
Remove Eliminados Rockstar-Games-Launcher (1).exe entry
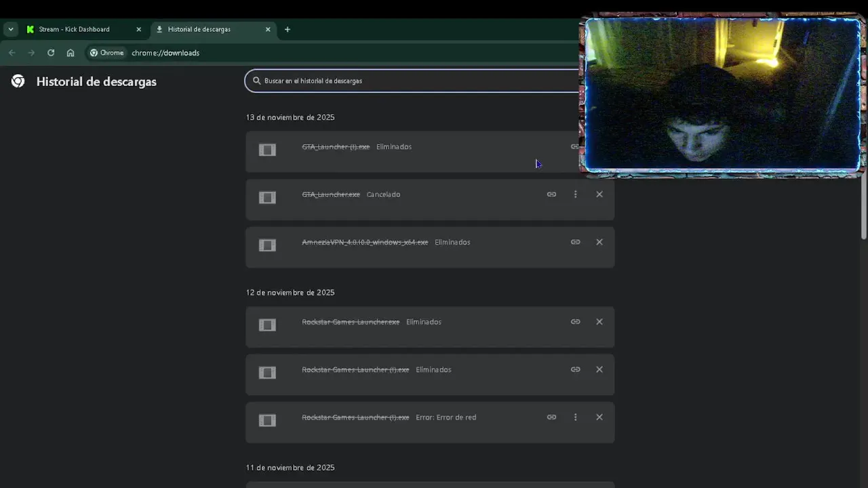coord(599,369)
